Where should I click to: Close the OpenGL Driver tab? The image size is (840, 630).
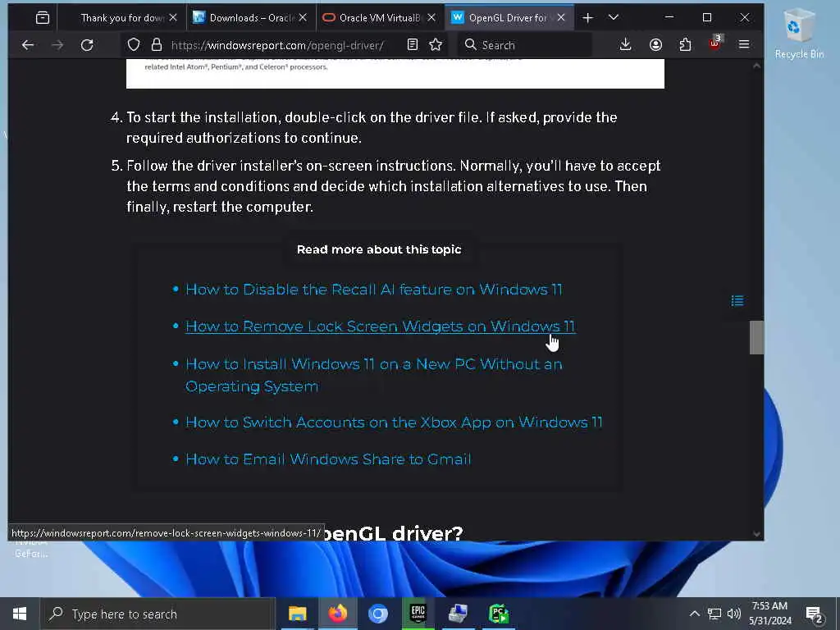click(561, 18)
